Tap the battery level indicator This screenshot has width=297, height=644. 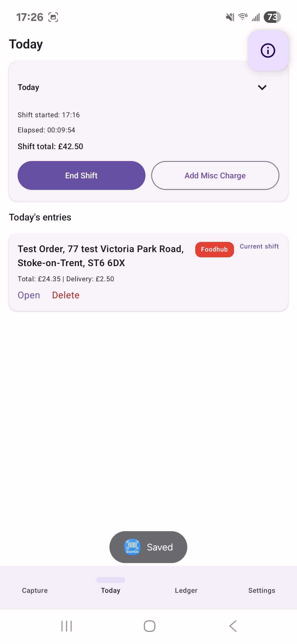coord(272,17)
